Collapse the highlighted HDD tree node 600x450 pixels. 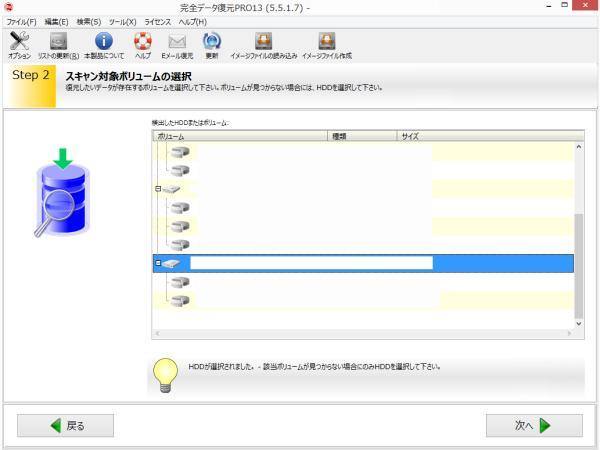(158, 264)
